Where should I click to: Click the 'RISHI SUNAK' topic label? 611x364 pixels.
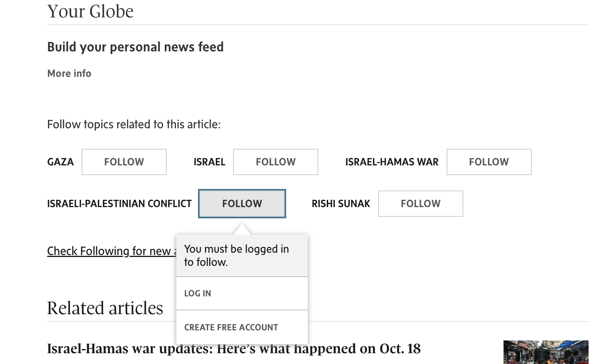tap(341, 204)
